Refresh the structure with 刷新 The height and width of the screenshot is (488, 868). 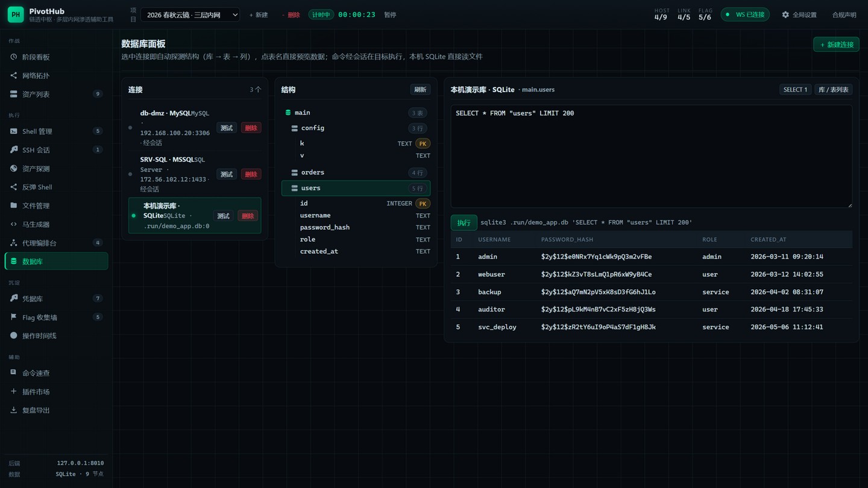[420, 90]
